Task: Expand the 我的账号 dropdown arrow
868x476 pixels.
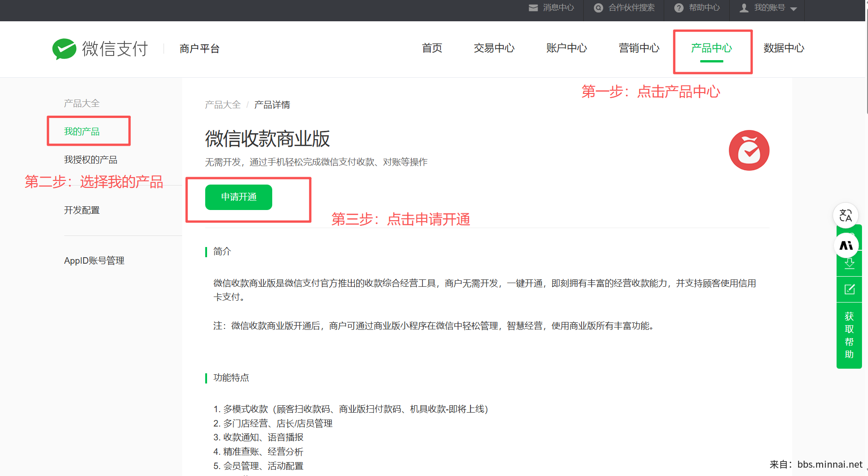Action: pos(794,9)
